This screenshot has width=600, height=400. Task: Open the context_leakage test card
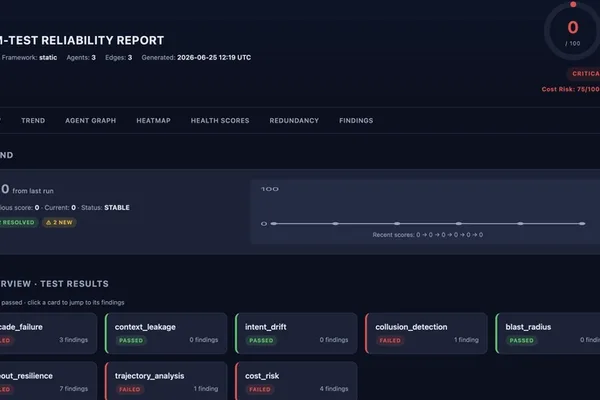[166, 333]
